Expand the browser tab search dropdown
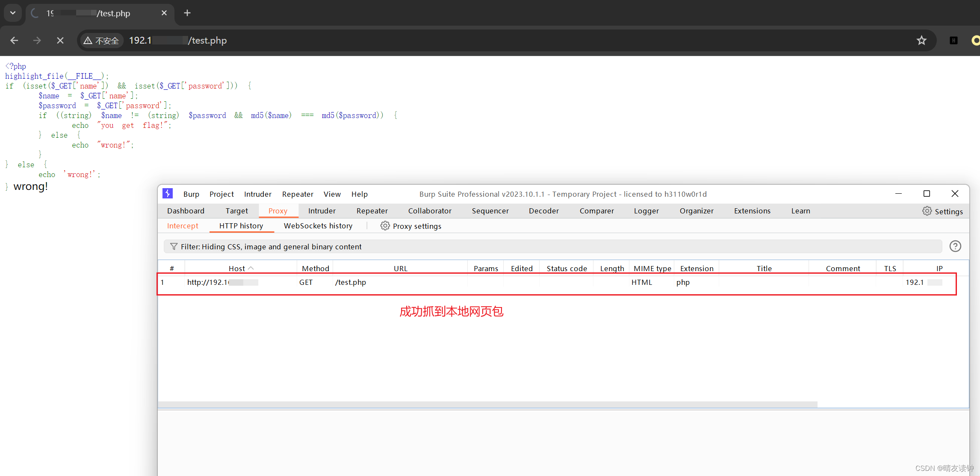The width and height of the screenshot is (980, 476). (x=13, y=13)
